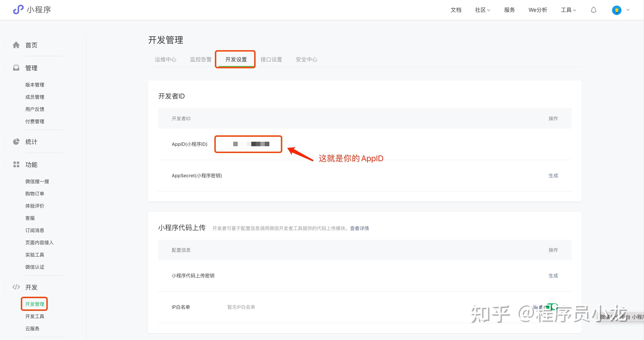The height and width of the screenshot is (340, 644).
Task: Toggle the IP白名单 green switch
Action: [552, 307]
